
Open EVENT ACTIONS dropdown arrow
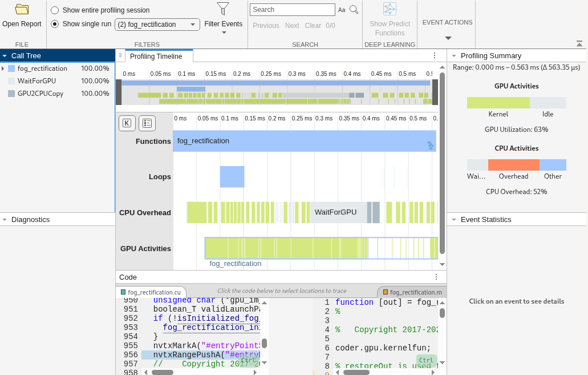click(x=448, y=38)
